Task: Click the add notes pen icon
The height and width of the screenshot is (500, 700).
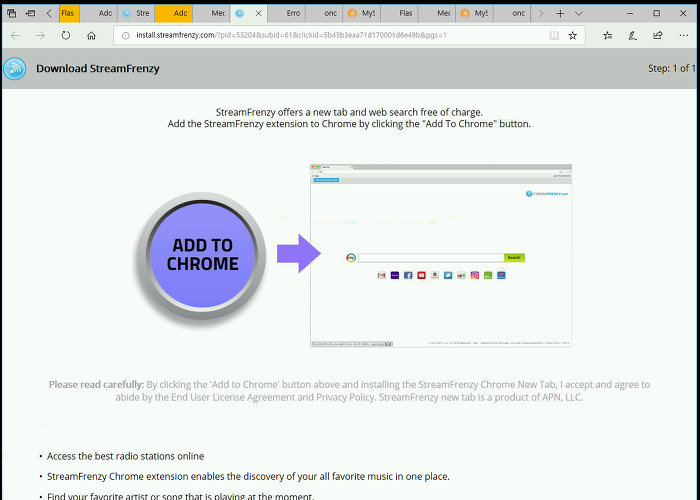Action: click(633, 36)
